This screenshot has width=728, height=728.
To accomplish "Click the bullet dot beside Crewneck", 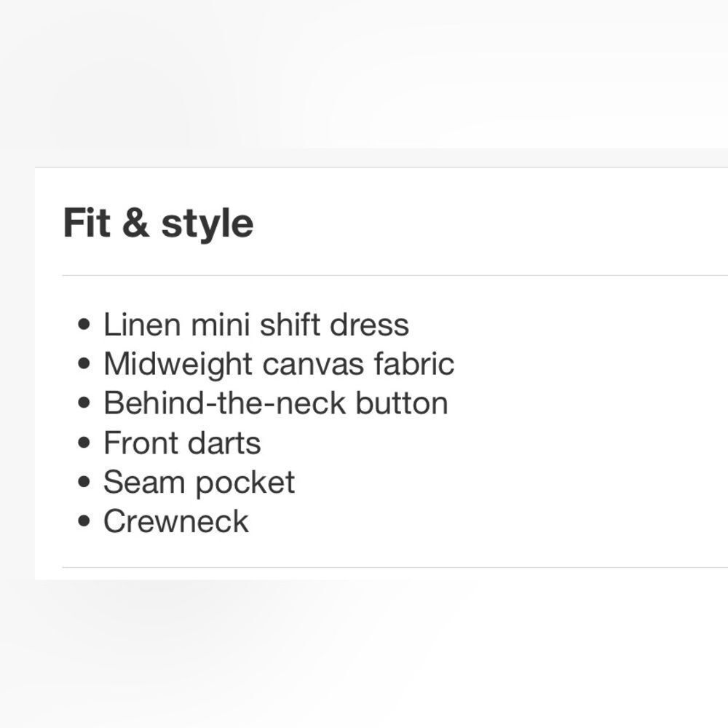I will click(84, 521).
